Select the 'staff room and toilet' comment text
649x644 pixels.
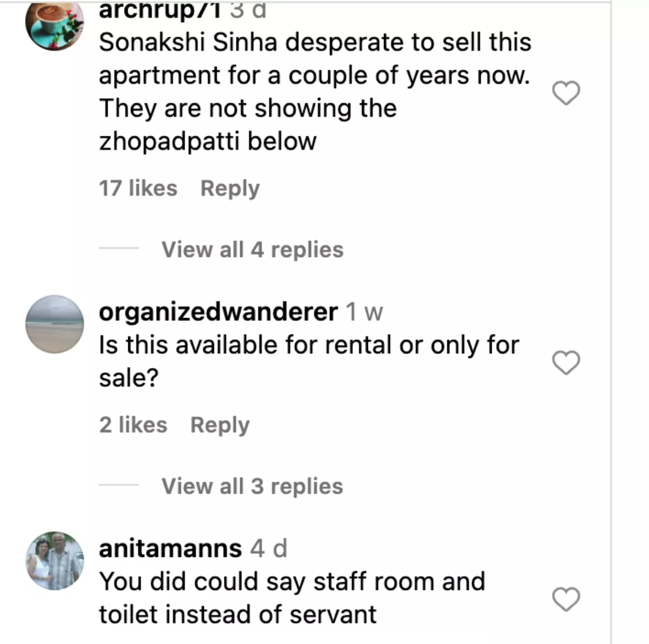click(292, 598)
